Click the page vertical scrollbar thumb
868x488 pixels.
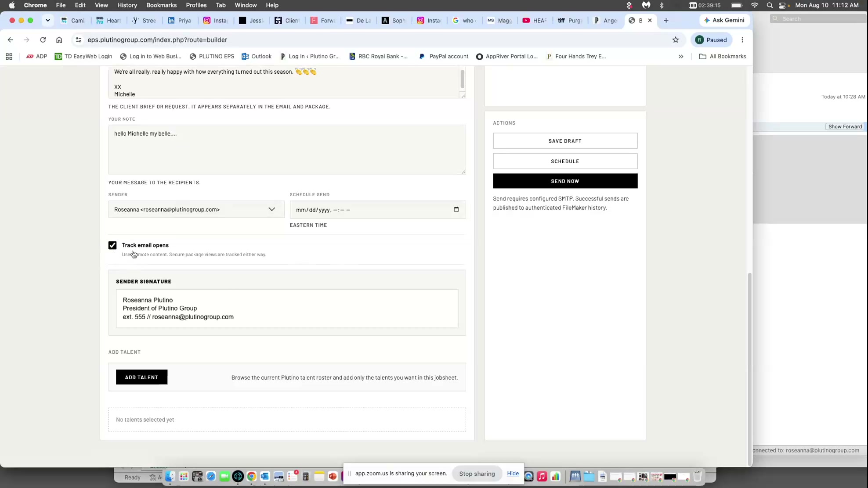click(749, 369)
